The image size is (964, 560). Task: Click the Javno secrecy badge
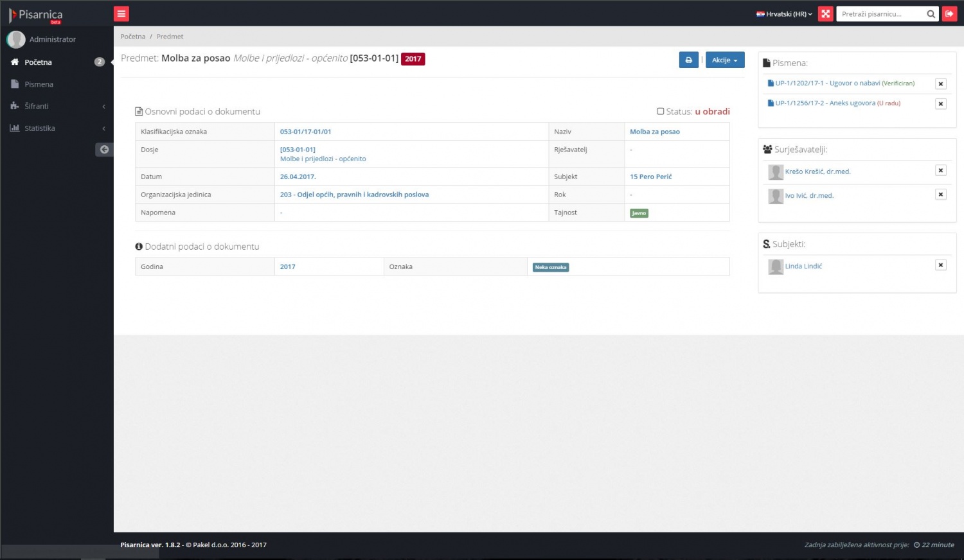coord(639,213)
